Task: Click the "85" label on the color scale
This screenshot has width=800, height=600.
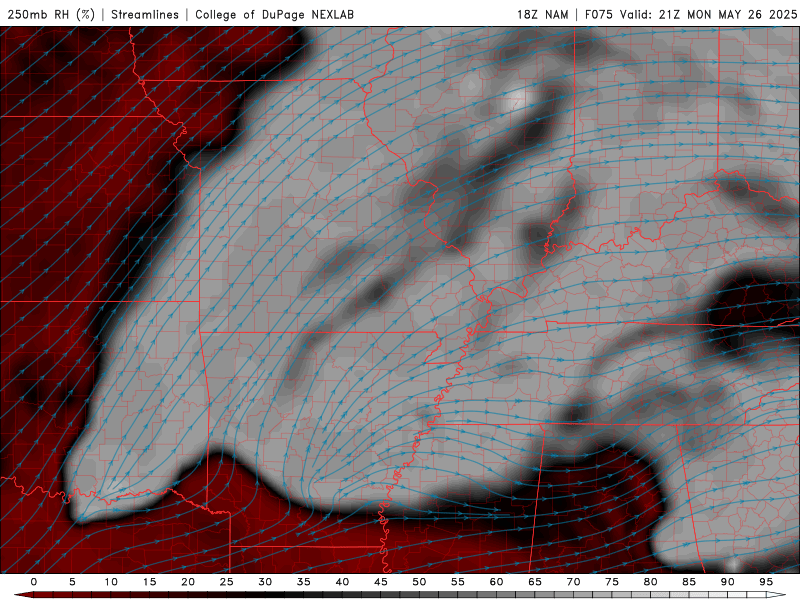Action: [x=689, y=582]
